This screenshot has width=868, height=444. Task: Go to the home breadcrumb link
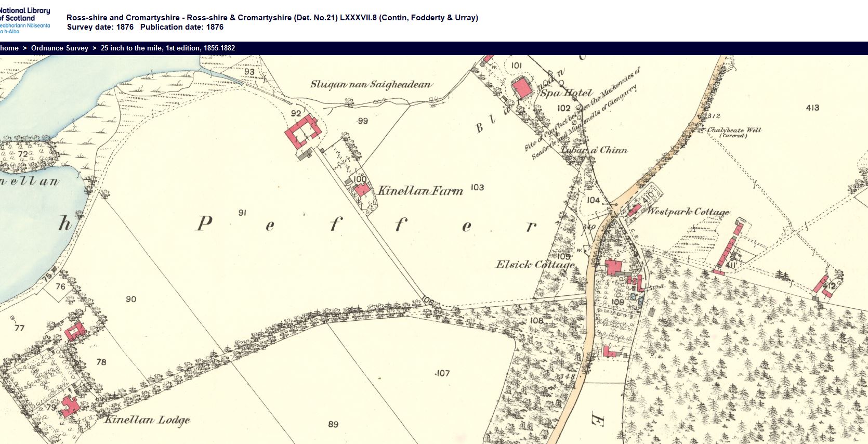tap(9, 48)
